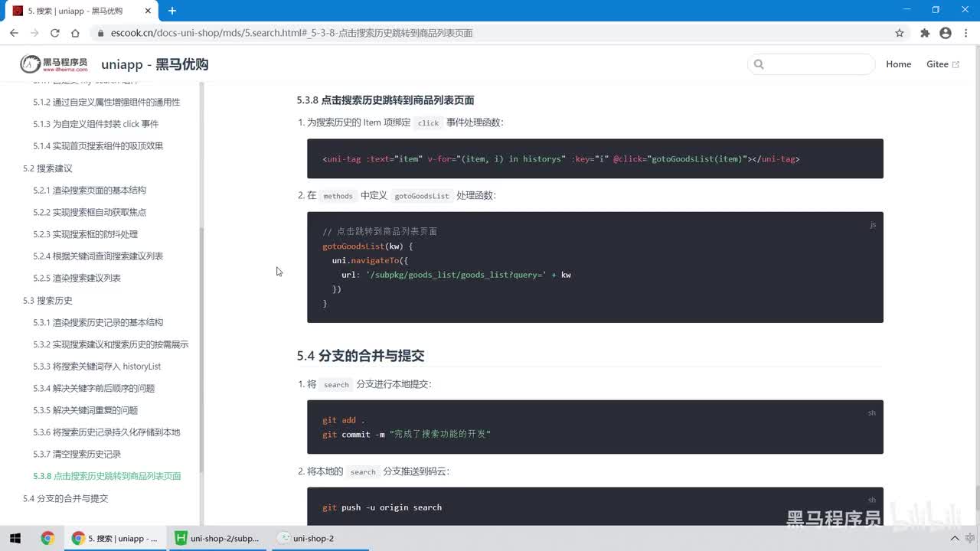
Task: Open sidebar item 5.3.2 实现搜索建议和搜索历史的按需展示
Action: point(111,344)
